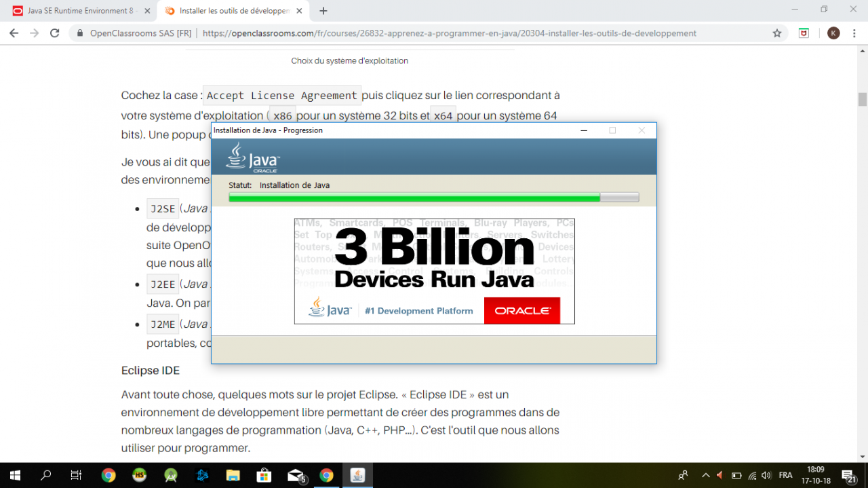Open the Windows Start menu
Image resolution: width=868 pixels, height=488 pixels.
point(15,475)
